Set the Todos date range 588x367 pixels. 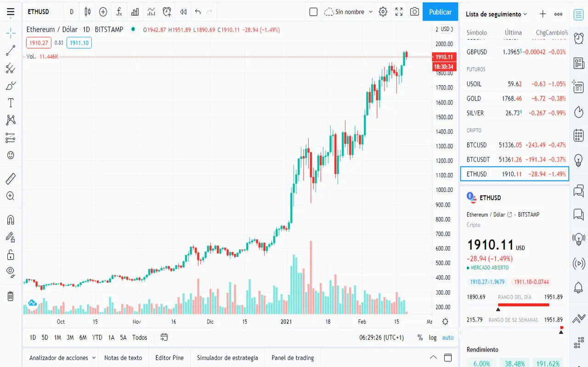[x=140, y=338]
